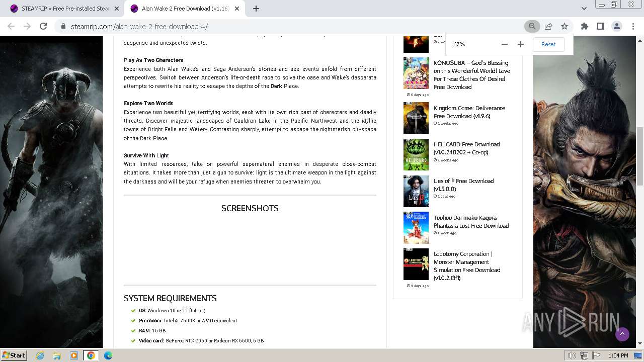The height and width of the screenshot is (362, 644).
Task: Click the zoom magnifier icon in address bar
Action: [x=532, y=26]
